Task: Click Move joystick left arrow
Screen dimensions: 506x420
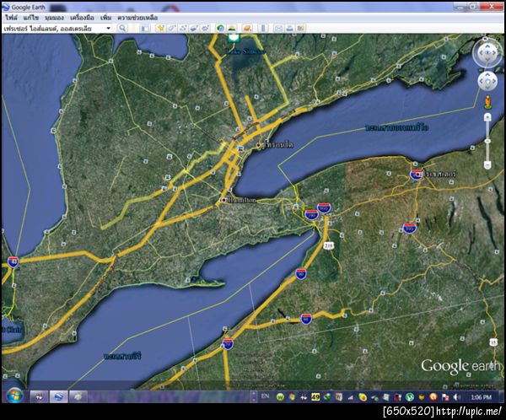Action: click(482, 81)
